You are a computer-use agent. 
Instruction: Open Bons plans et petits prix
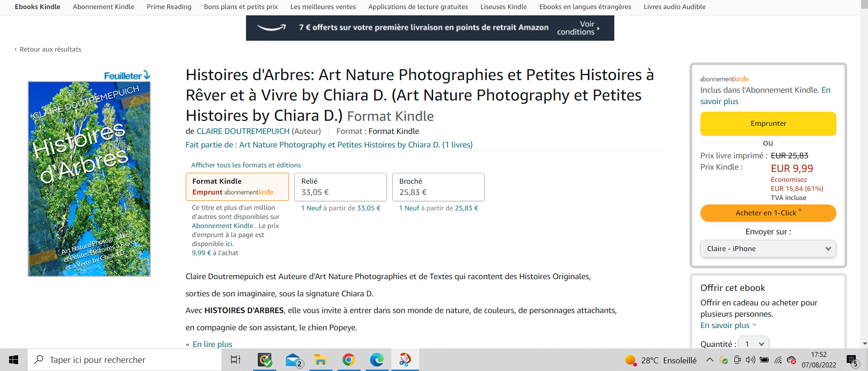click(x=241, y=7)
